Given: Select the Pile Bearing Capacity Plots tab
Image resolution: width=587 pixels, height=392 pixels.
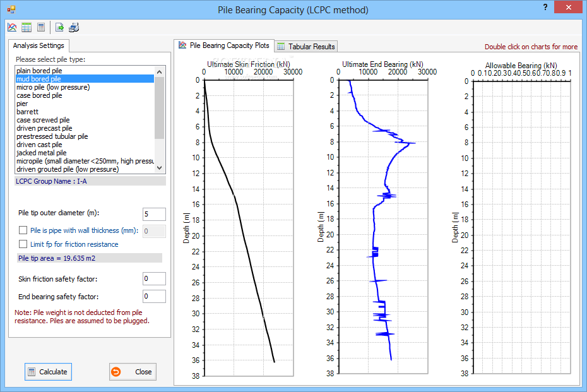Looking at the screenshot, I should point(224,45).
